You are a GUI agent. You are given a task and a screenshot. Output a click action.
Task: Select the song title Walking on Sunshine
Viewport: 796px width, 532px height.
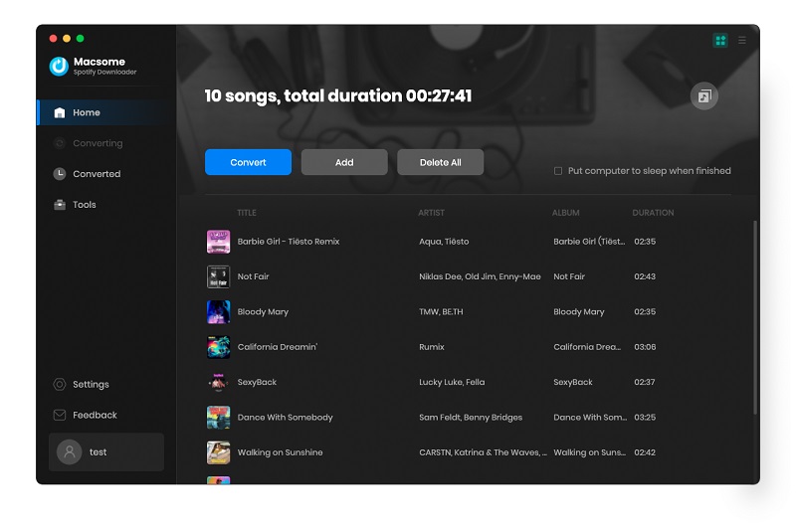tap(281, 452)
